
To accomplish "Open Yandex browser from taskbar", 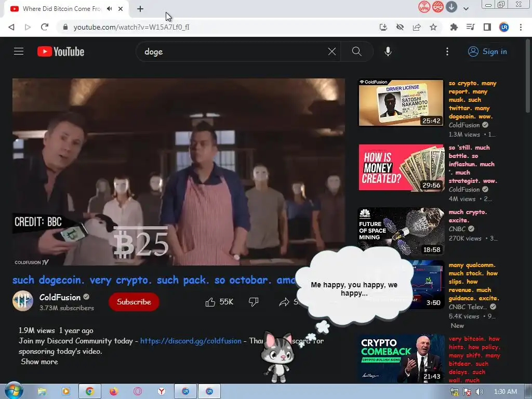I will pos(162,392).
